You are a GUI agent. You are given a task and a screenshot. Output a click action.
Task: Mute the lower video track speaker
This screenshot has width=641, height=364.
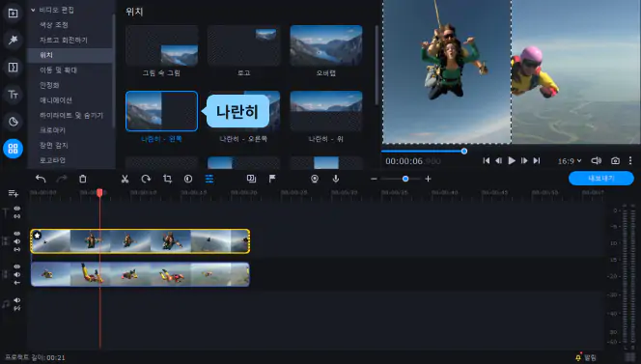tap(16, 274)
